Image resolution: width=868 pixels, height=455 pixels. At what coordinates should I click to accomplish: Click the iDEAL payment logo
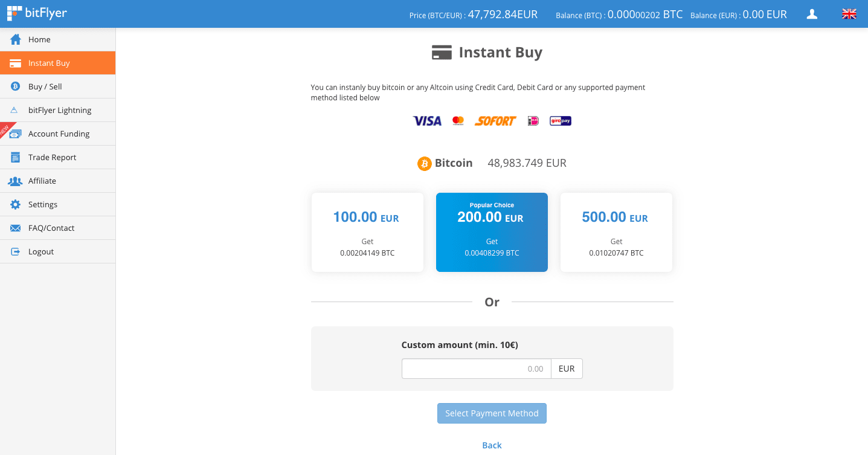coord(533,121)
